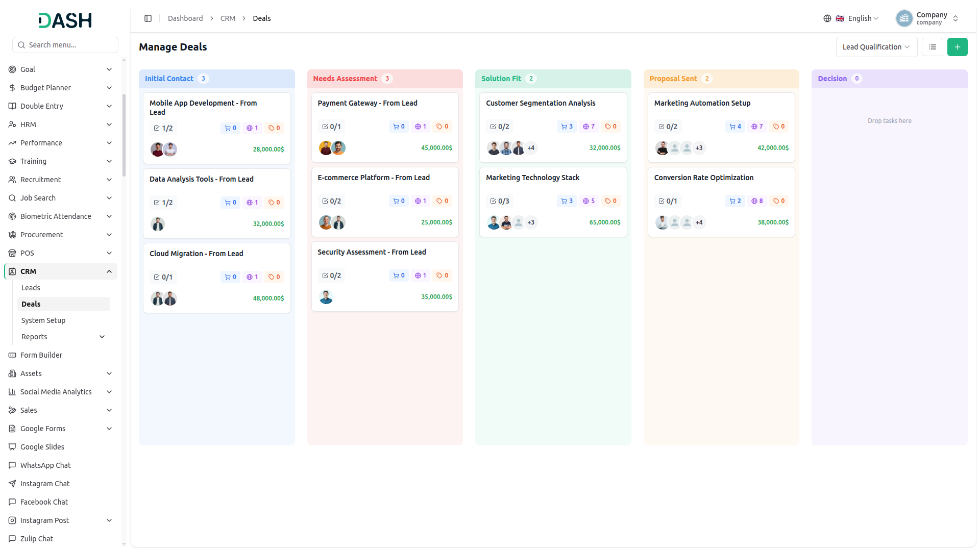The width and height of the screenshot is (980, 551).
Task: Click the 45,000.00$ deal amount
Action: (436, 148)
